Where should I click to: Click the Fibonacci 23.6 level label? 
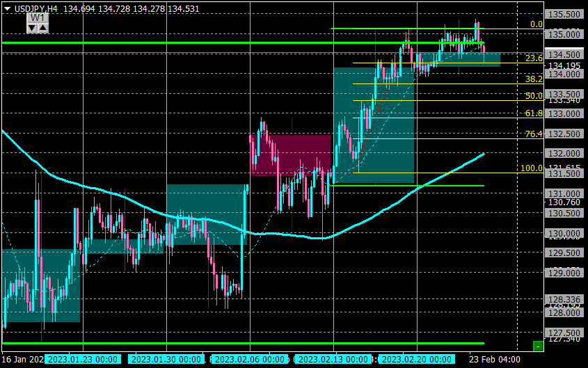[x=534, y=58]
